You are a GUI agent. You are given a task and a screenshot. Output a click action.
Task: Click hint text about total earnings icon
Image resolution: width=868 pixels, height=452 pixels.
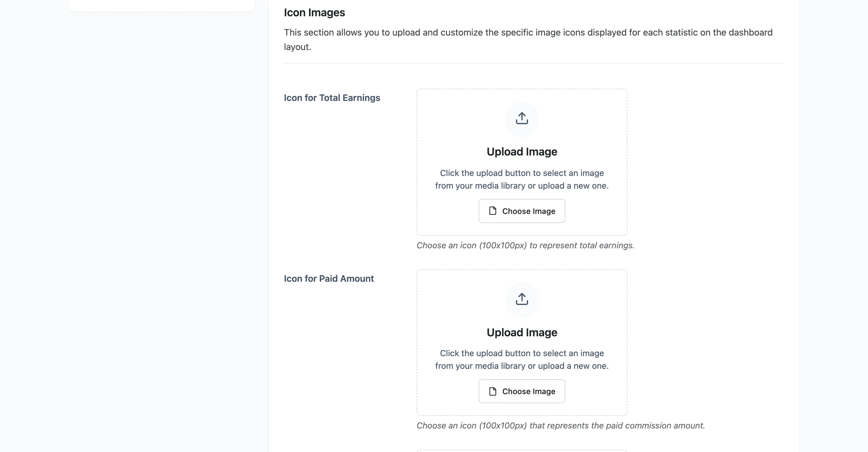click(x=525, y=245)
